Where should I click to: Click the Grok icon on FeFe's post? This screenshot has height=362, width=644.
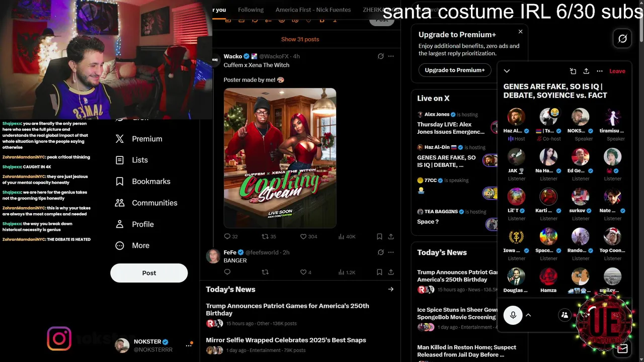click(381, 252)
